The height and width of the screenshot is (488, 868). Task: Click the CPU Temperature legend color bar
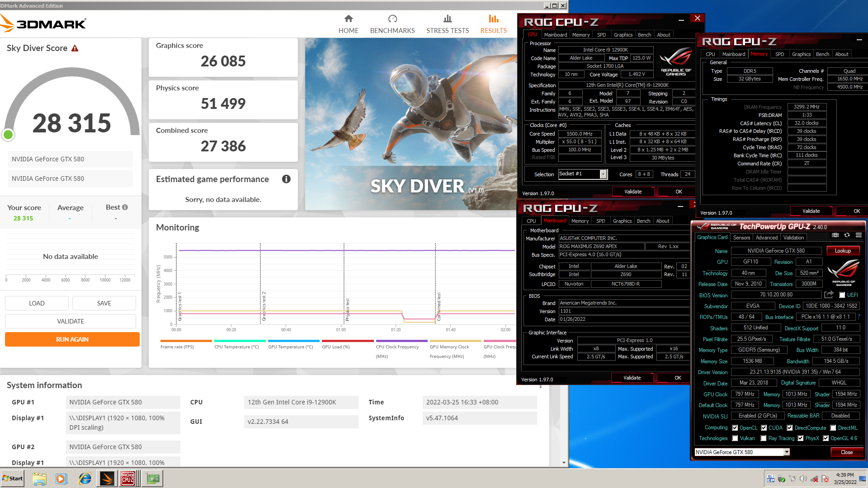point(240,341)
